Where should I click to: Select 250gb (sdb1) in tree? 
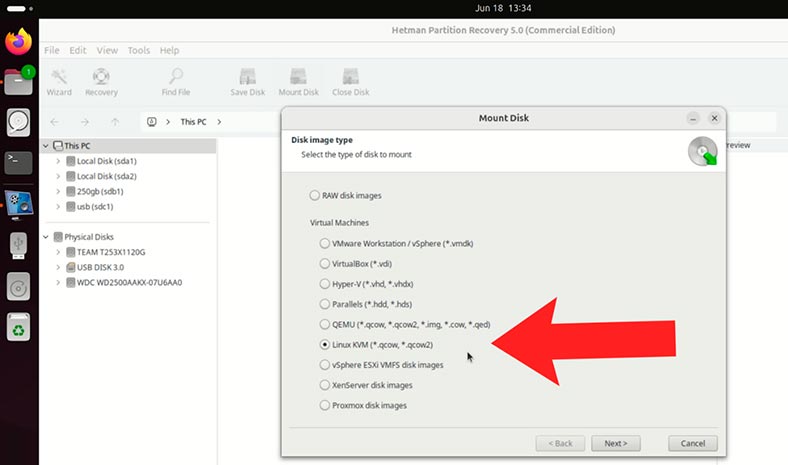(x=100, y=192)
